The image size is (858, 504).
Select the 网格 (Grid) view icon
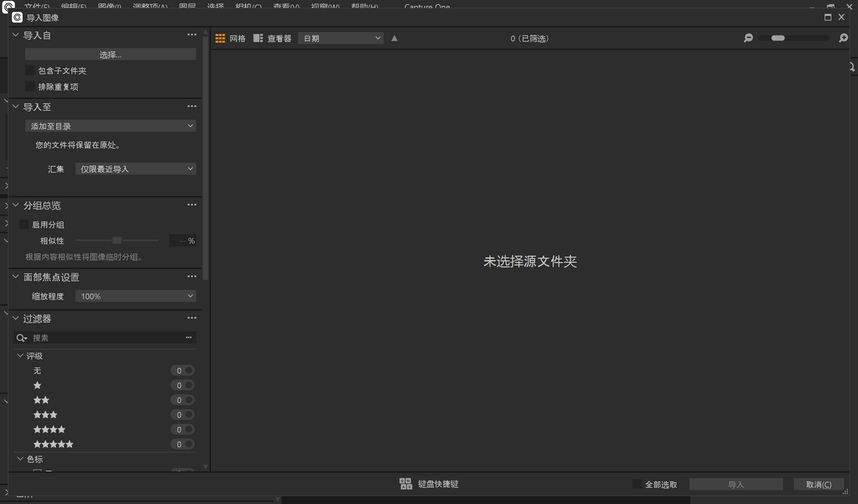pos(220,38)
